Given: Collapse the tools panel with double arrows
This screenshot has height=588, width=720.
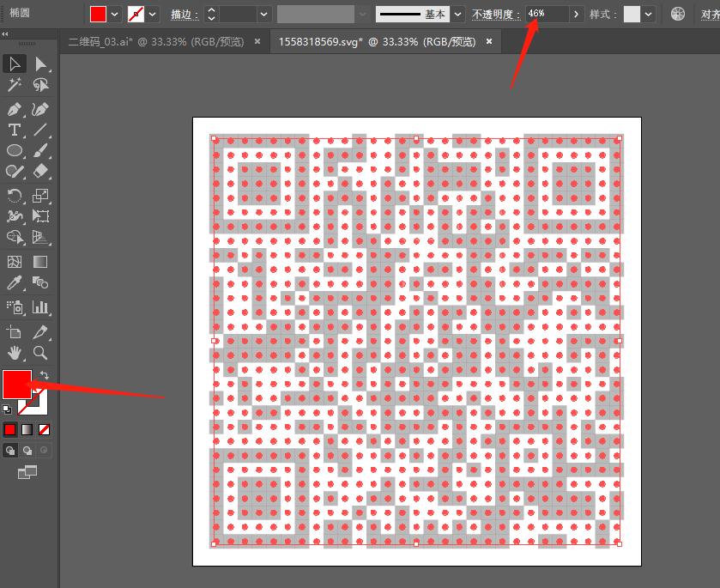Looking at the screenshot, I should (5, 33).
